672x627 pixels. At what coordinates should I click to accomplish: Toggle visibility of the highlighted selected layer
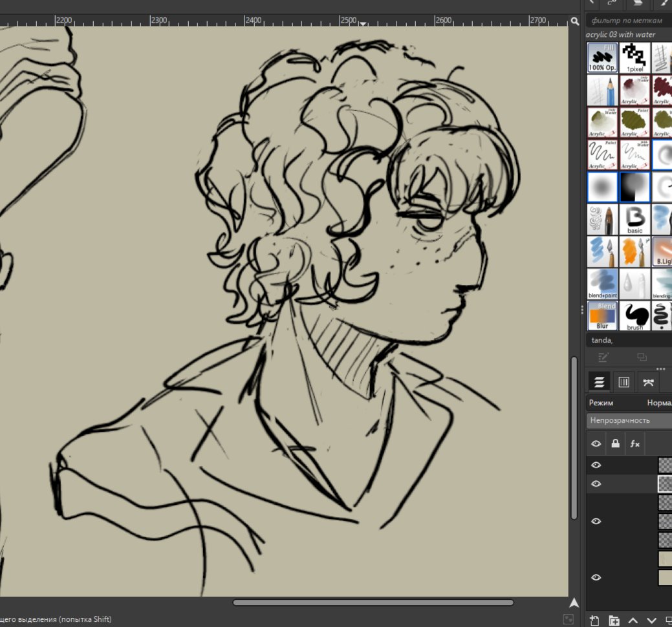point(596,484)
